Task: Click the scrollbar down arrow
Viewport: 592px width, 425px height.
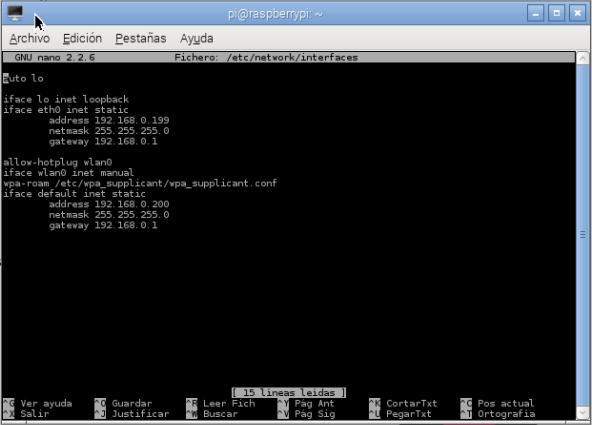Action: click(583, 412)
